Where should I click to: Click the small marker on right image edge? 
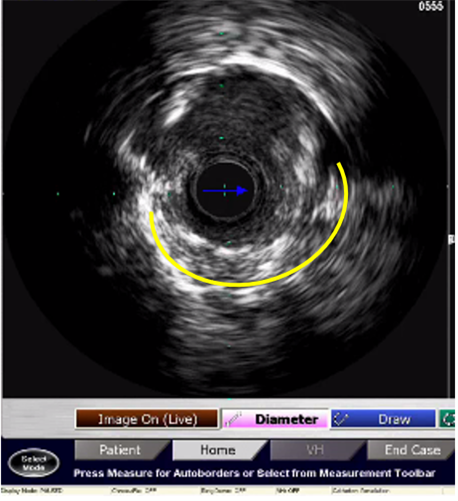pos(451,239)
